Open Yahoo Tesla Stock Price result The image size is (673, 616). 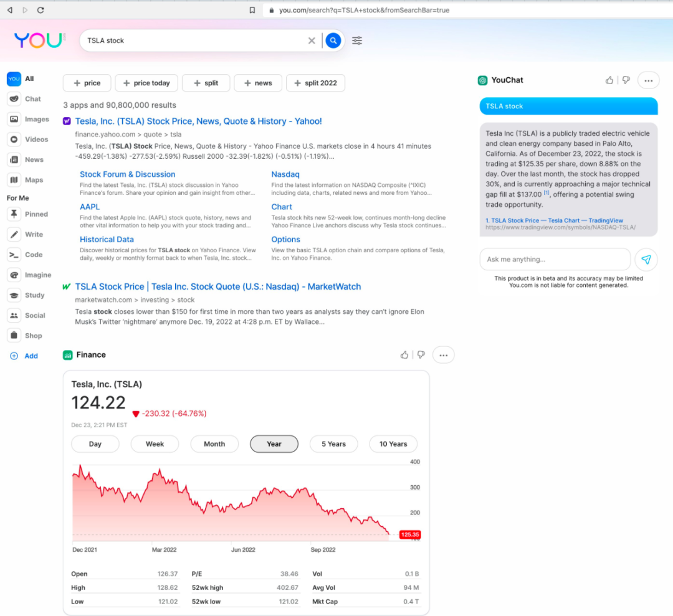(198, 121)
